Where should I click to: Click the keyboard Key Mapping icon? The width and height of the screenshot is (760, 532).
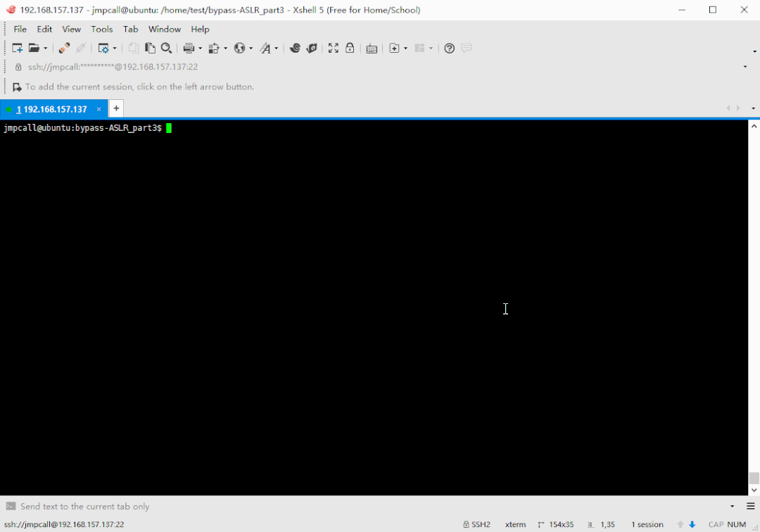372,49
